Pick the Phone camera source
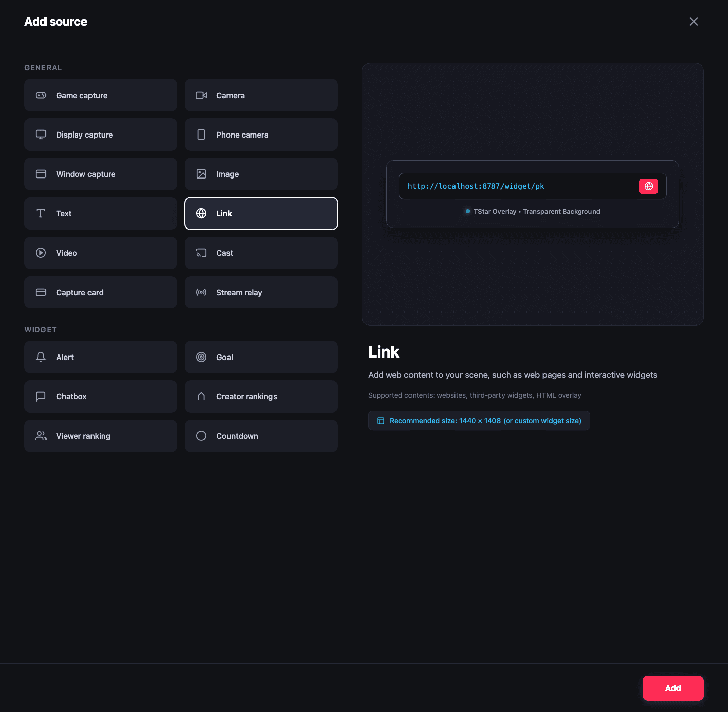This screenshot has width=728, height=712. (261, 135)
